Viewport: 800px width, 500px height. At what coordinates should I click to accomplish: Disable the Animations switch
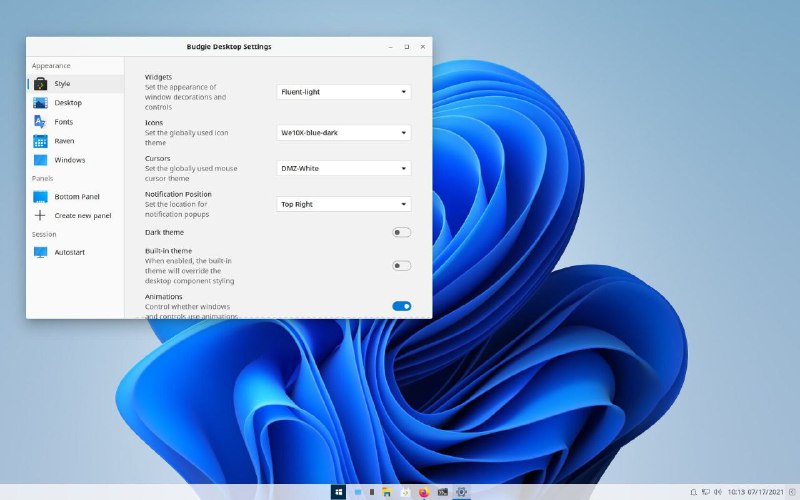coord(402,306)
